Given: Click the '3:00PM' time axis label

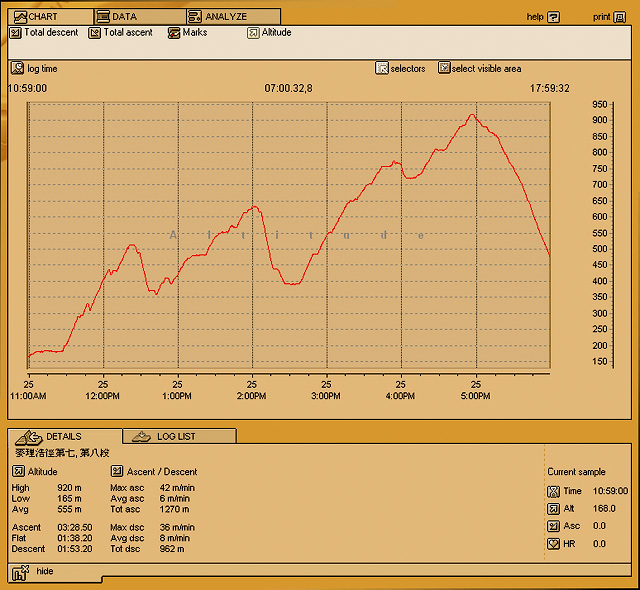Looking at the screenshot, I should tap(326, 396).
